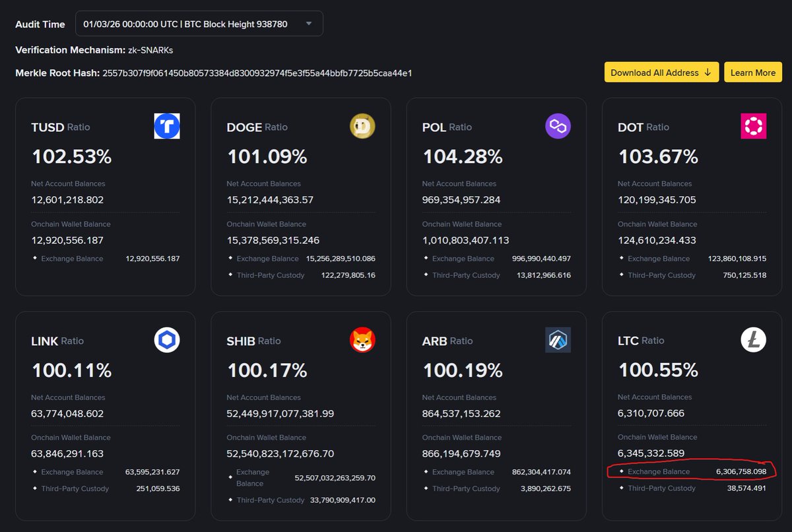
Task: Click DOT net account balance 120,199,345.705
Action: pyautogui.click(x=657, y=200)
